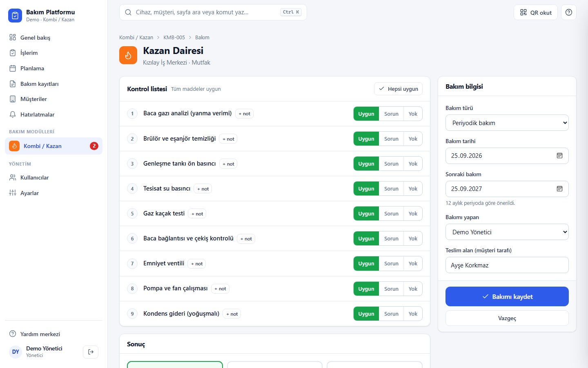588x368 pixels.
Task: Click KMB-005 breadcrumb link
Action: coord(174,37)
